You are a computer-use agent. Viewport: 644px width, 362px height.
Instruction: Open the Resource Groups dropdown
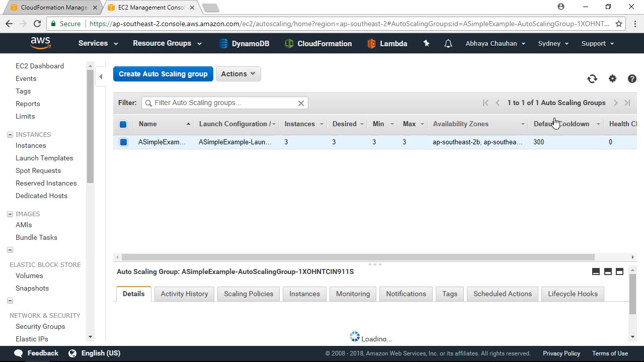(167, 43)
